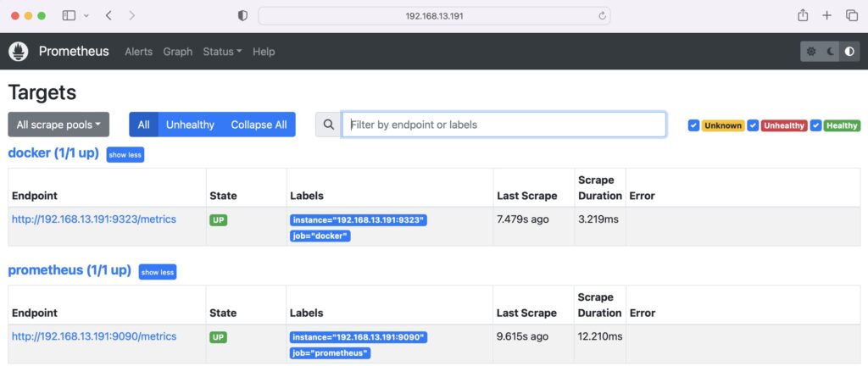Click the Prometheus brand title
The image size is (868, 366).
(74, 52)
